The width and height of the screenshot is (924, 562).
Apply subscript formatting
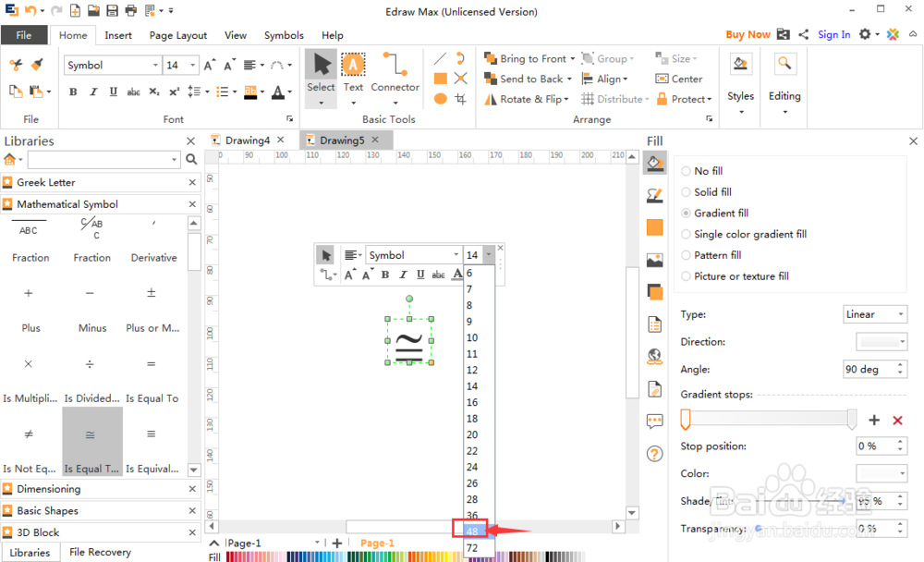(153, 92)
